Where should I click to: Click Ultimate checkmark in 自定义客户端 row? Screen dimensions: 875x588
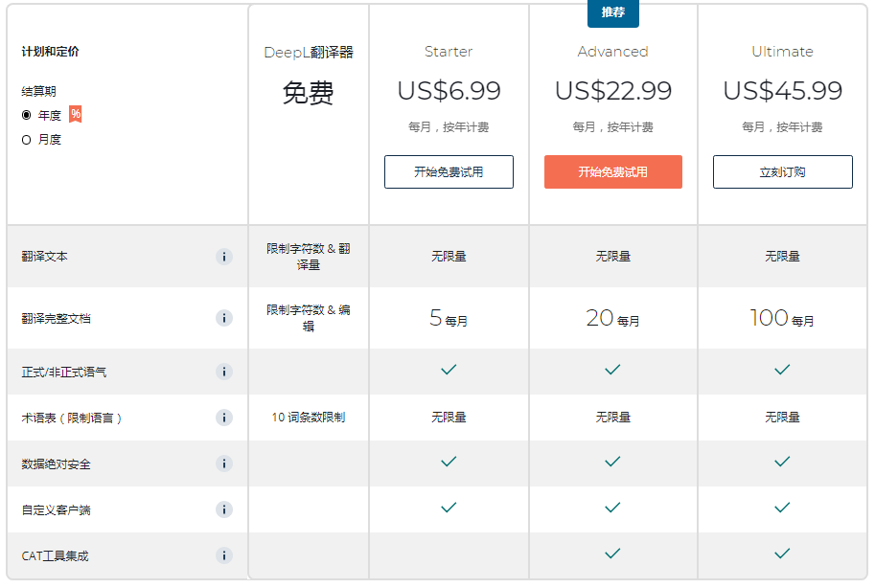[x=782, y=508]
